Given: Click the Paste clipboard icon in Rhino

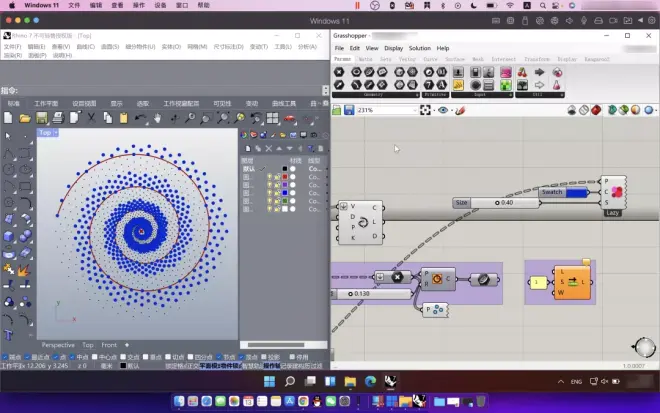Looking at the screenshot, I should tap(124, 118).
